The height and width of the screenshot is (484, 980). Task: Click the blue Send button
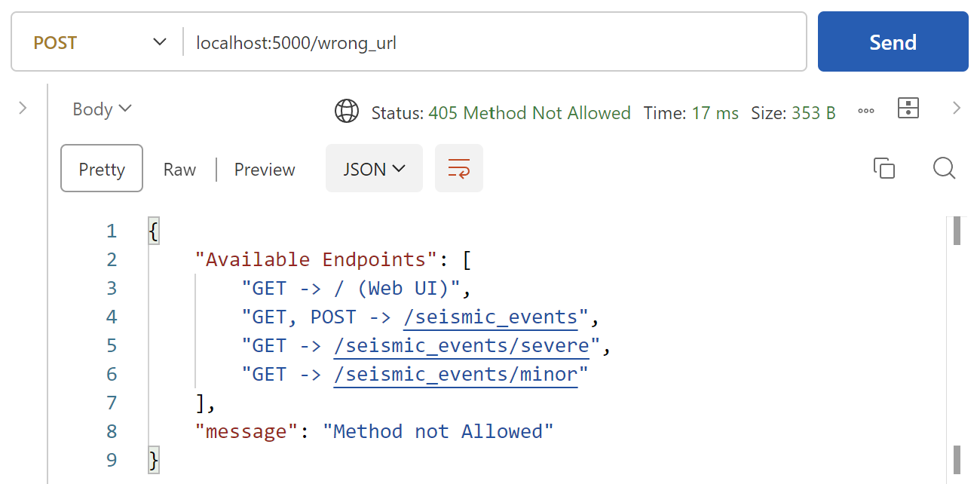coord(893,41)
